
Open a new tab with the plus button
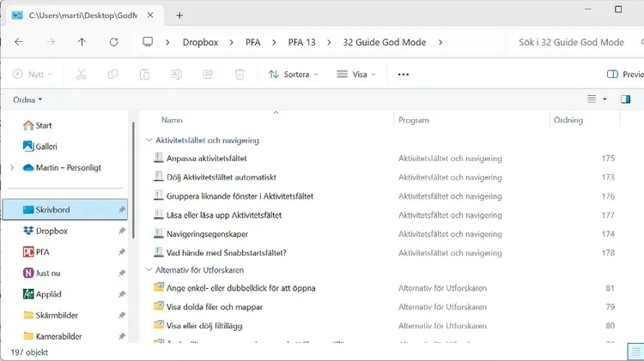coord(179,15)
